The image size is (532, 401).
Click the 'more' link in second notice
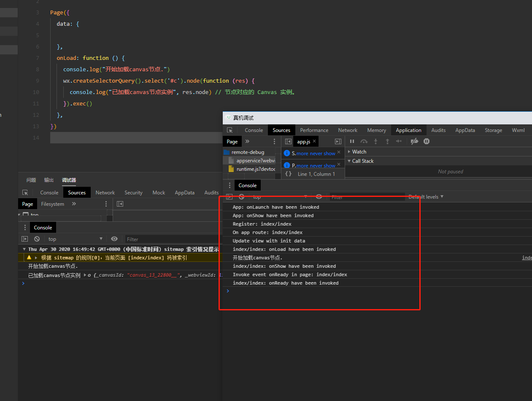(302, 166)
